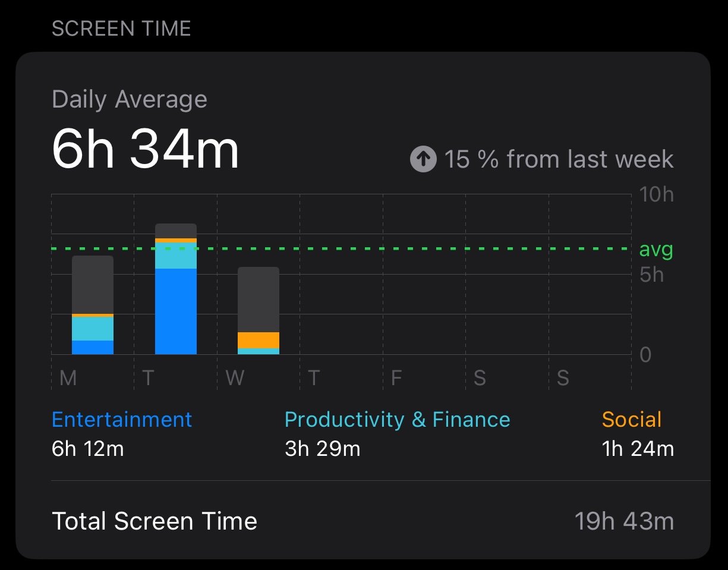The width and height of the screenshot is (728, 570).
Task: Expand the Saturday day column
Action: (x=480, y=378)
